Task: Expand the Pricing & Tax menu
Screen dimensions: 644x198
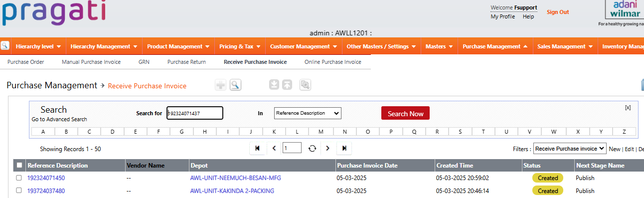Action: coord(240,46)
